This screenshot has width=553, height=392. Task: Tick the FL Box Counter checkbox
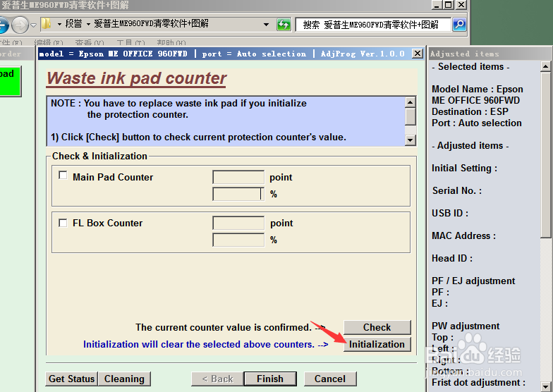tap(63, 223)
